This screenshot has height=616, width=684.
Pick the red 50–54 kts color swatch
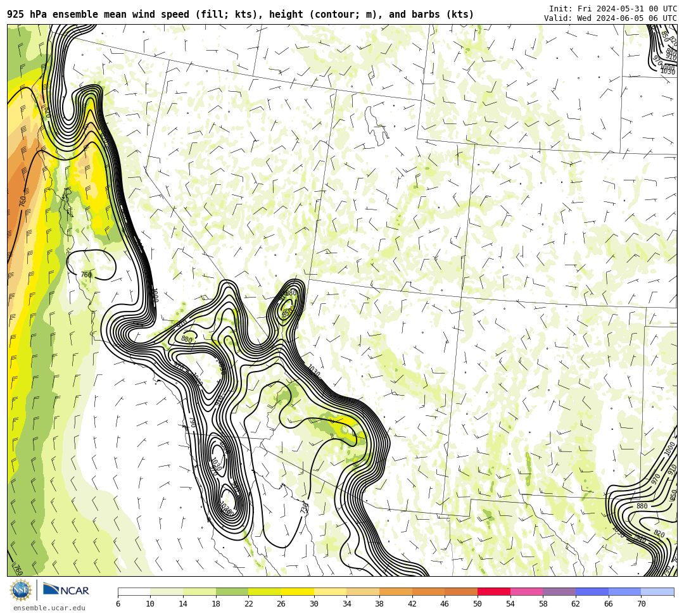click(494, 591)
